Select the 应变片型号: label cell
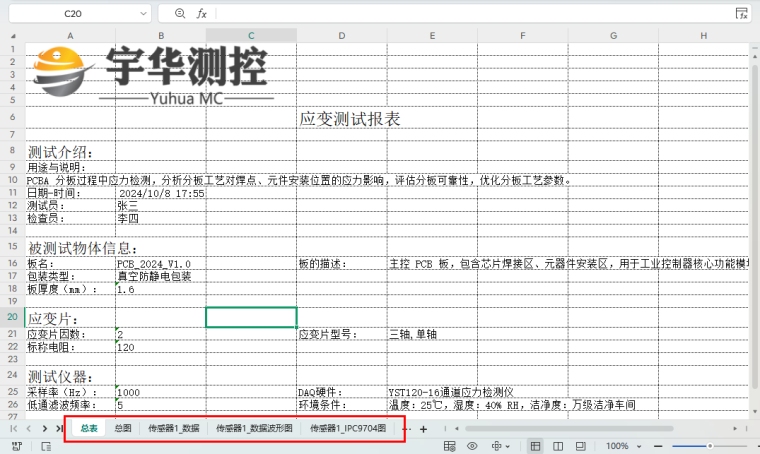 342,334
